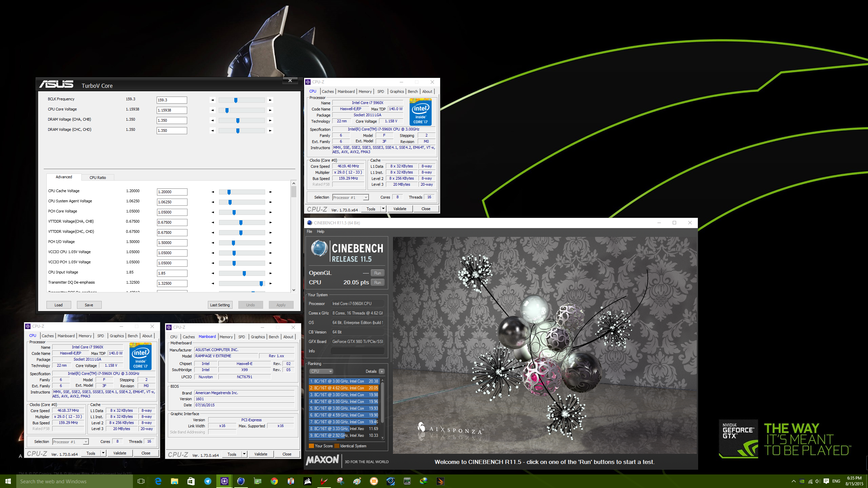Select the Advanced tab in TurboV Core

coord(64,177)
